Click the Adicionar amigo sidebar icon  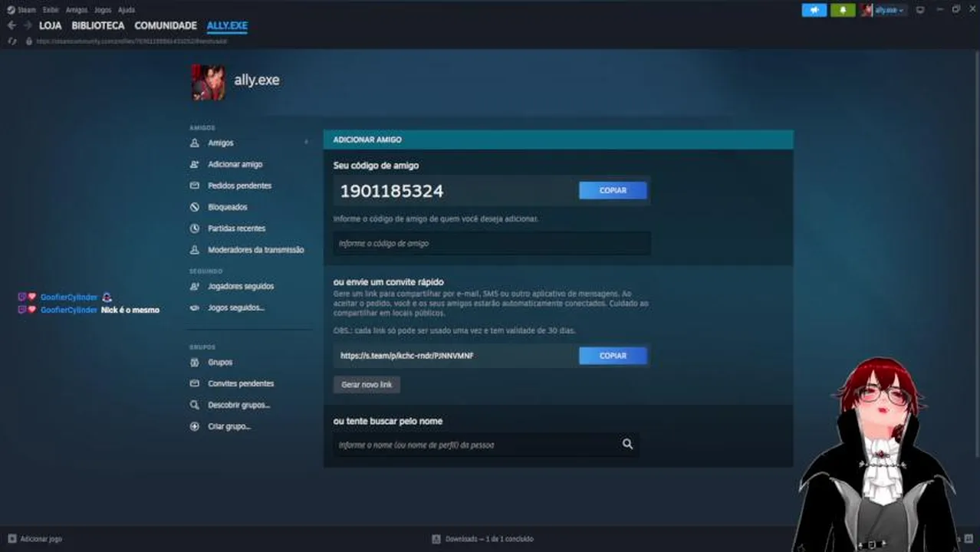pyautogui.click(x=194, y=165)
